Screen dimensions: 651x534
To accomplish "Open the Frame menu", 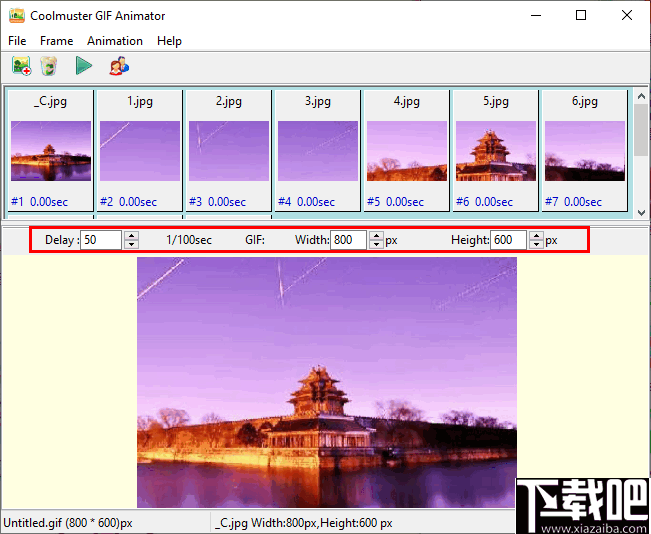I will (56, 41).
